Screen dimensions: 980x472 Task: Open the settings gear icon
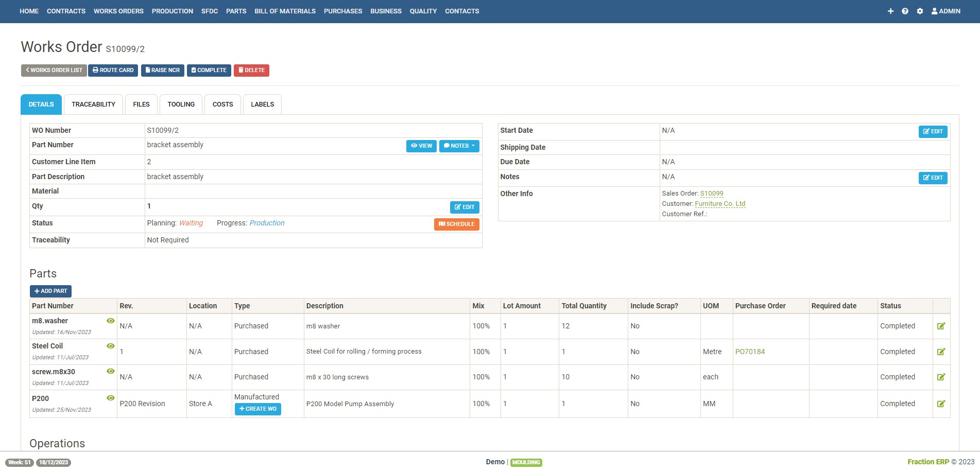coord(920,11)
